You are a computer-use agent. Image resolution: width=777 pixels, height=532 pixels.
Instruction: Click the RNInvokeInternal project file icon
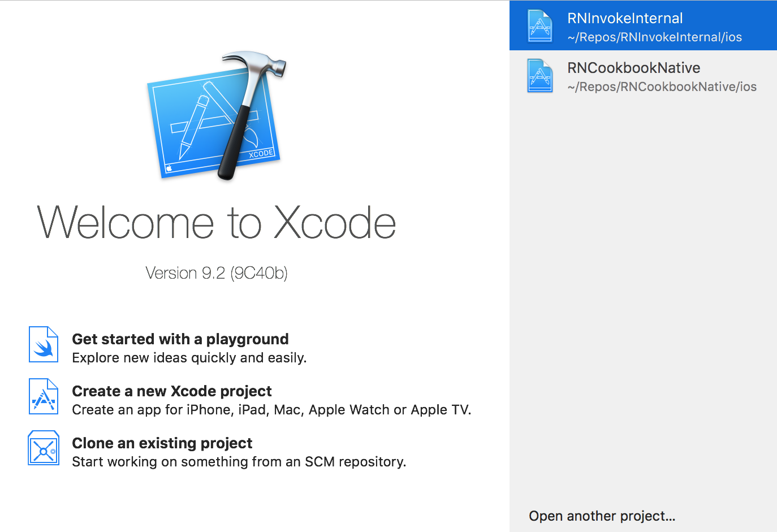[x=539, y=26]
